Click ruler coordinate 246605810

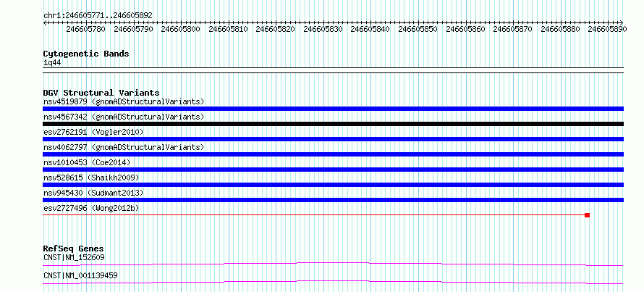coord(228,29)
